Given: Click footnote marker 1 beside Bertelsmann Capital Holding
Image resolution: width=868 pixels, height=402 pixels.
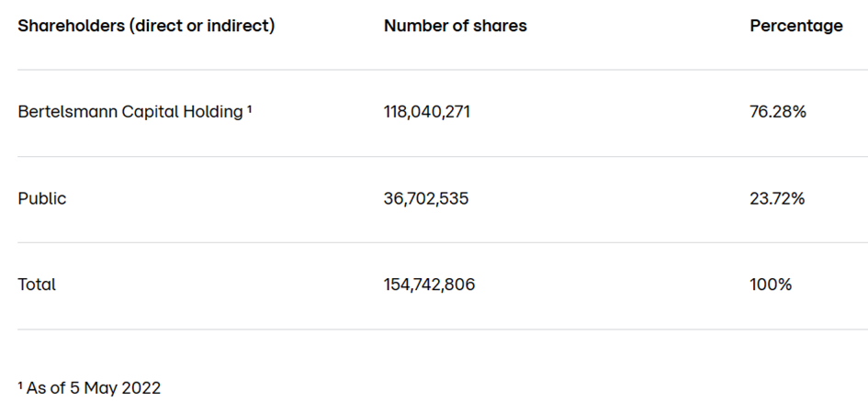Looking at the screenshot, I should tap(250, 109).
